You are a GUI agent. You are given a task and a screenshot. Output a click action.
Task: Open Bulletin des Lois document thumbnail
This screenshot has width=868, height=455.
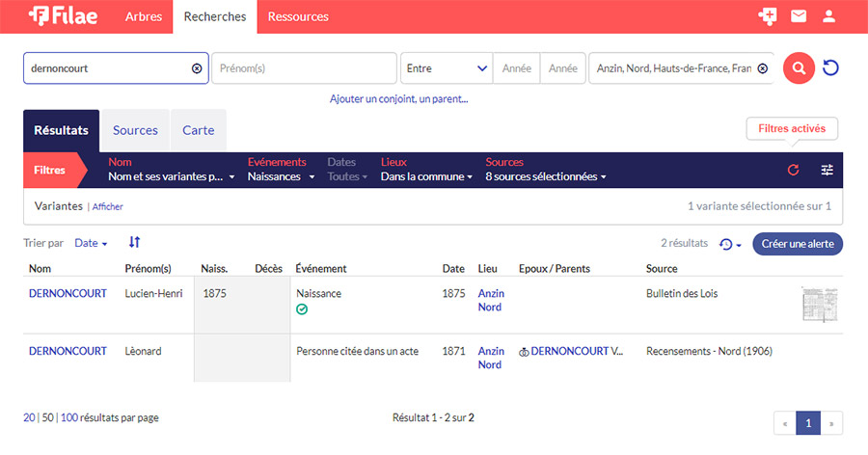[819, 304]
